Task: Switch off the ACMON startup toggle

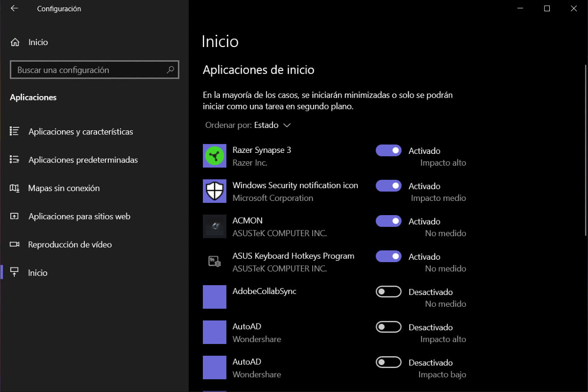Action: [389, 221]
